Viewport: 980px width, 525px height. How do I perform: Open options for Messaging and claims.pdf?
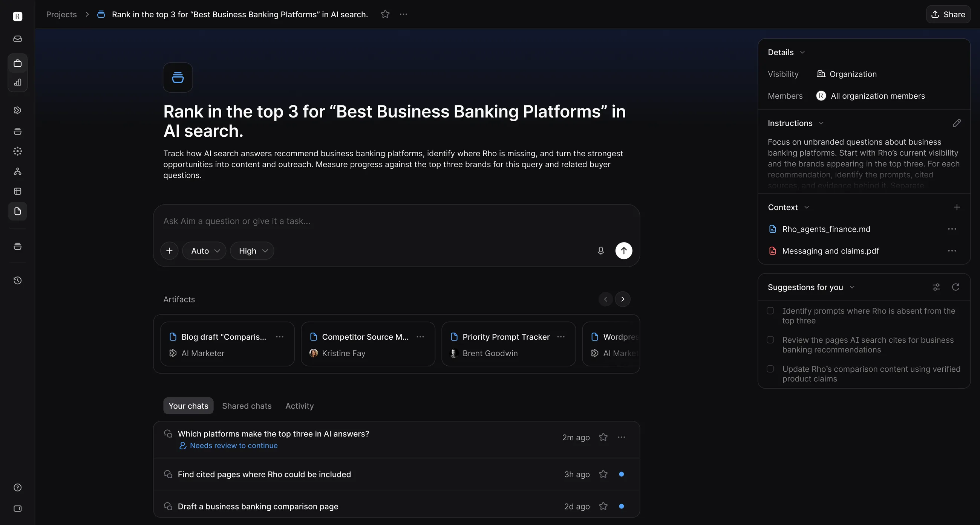(x=952, y=251)
